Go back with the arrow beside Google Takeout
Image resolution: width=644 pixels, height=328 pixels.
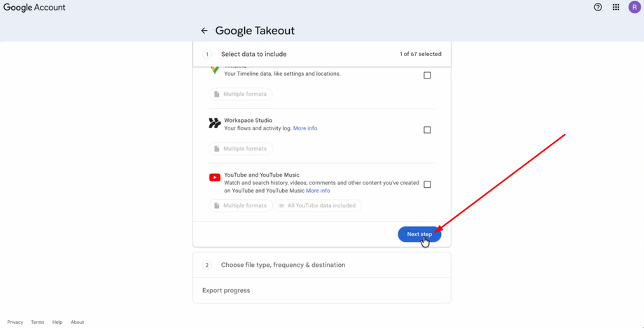click(x=204, y=31)
